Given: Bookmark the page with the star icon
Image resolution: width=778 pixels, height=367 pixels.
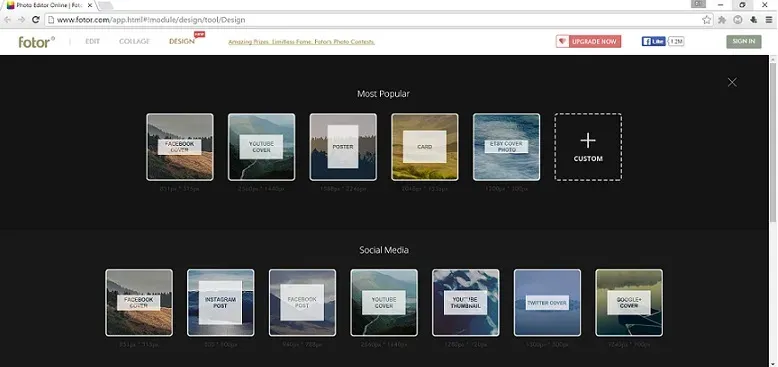Looking at the screenshot, I should coord(707,20).
